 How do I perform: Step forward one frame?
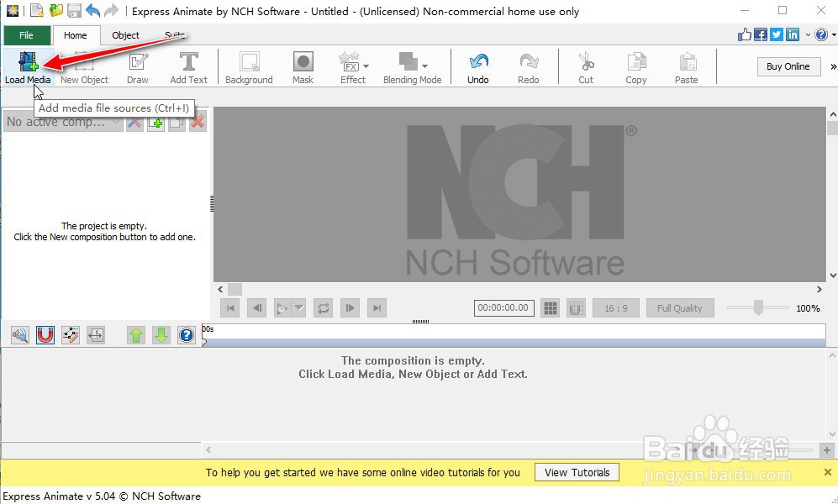tap(350, 308)
